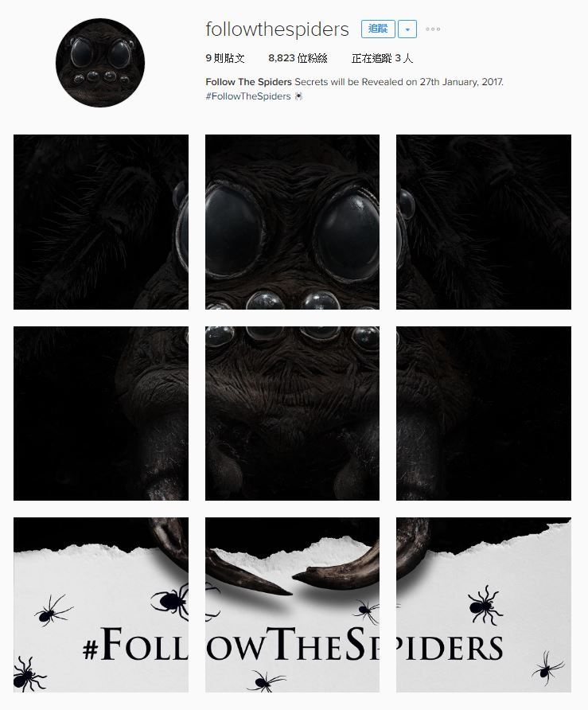View the 8,823 位粉絲 followers list
588x710 pixels.
(x=298, y=58)
